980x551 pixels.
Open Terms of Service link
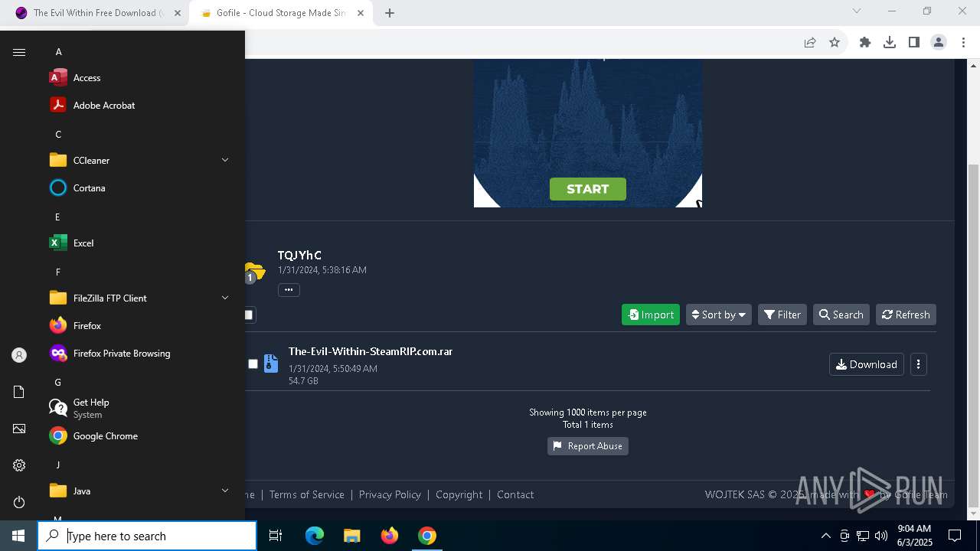[306, 494]
